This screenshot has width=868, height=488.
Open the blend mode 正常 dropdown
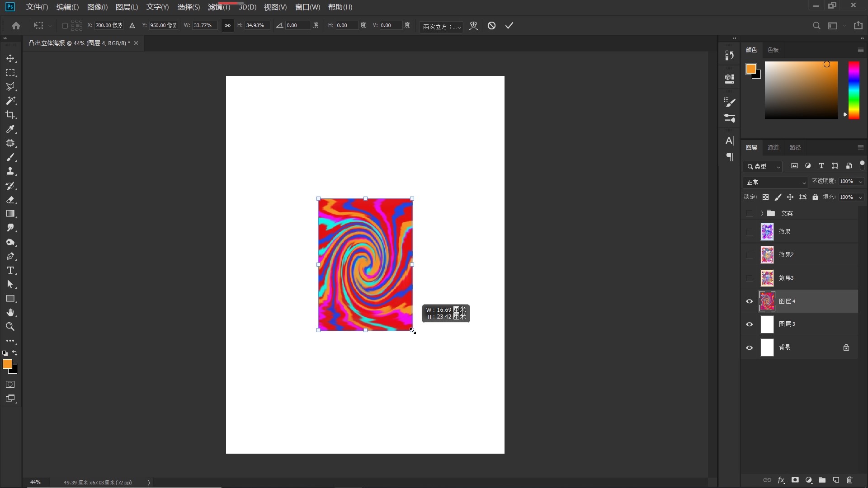click(x=775, y=182)
